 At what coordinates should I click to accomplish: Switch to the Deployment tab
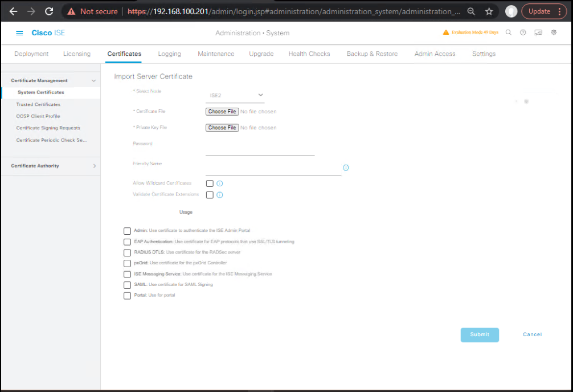[x=31, y=54]
